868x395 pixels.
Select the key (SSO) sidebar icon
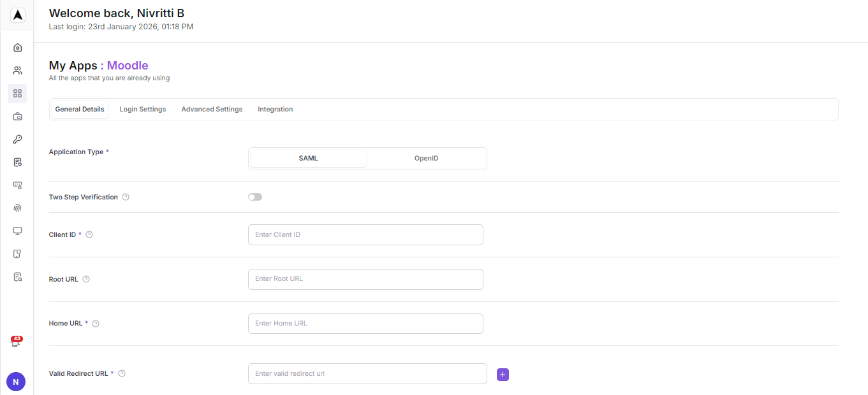(x=17, y=140)
